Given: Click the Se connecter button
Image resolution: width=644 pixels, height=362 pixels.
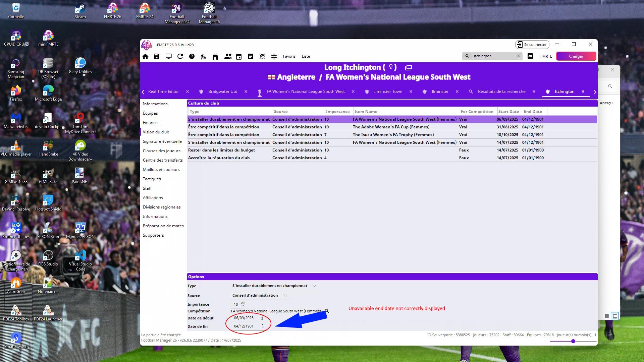Looking at the screenshot, I should [x=532, y=45].
